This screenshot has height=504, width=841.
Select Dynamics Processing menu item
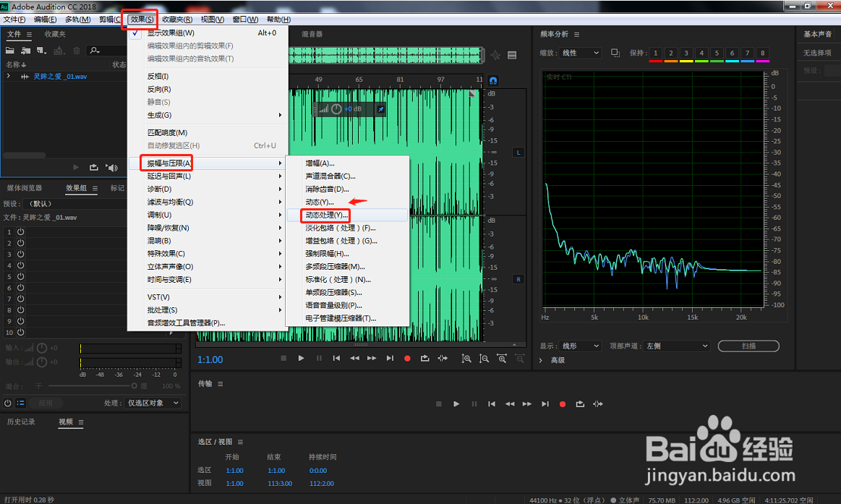(x=347, y=215)
